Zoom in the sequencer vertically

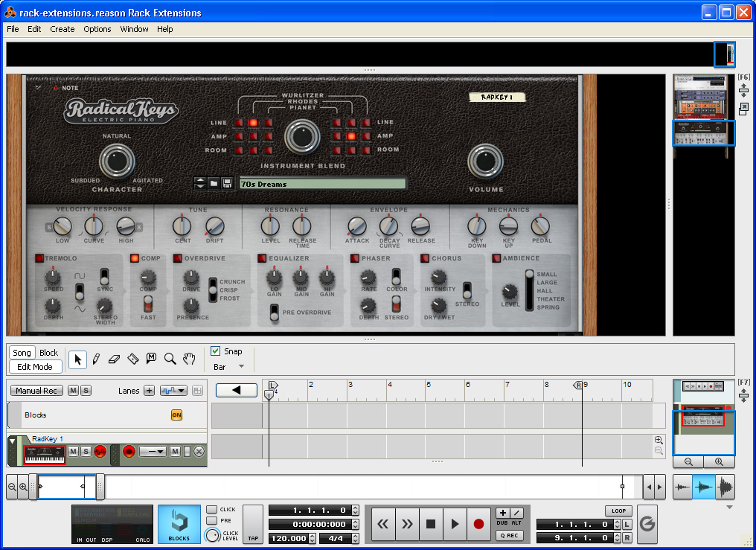tap(659, 440)
